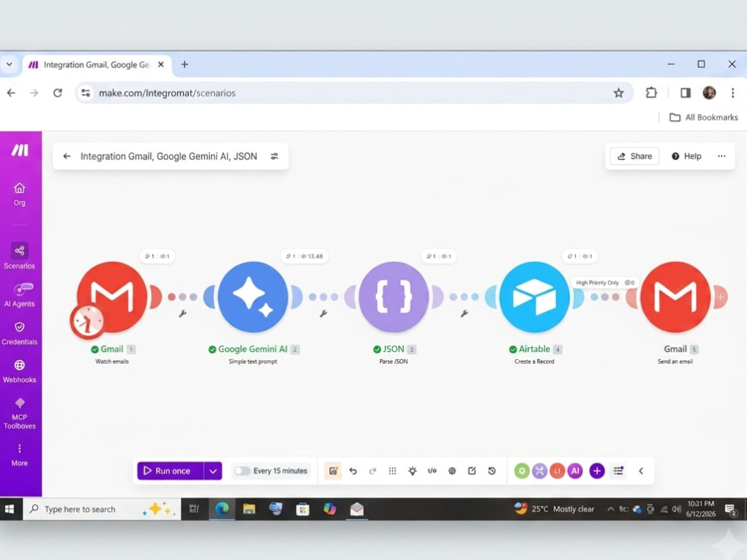The image size is (747, 560).
Task: Toggle the scenario scheduling switch
Action: point(242,471)
